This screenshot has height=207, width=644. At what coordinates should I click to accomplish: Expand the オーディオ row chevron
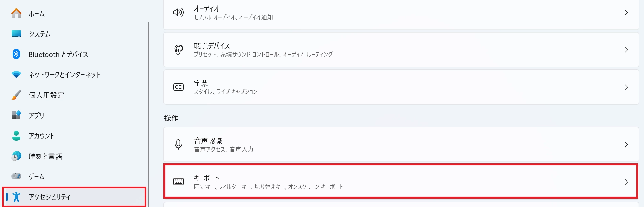coord(626,13)
